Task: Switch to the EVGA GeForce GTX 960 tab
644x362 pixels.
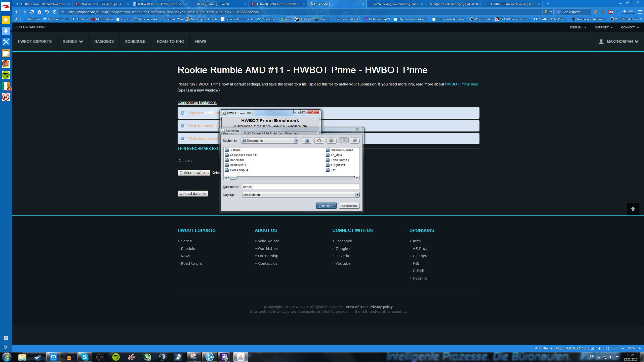Action: coord(102,4)
